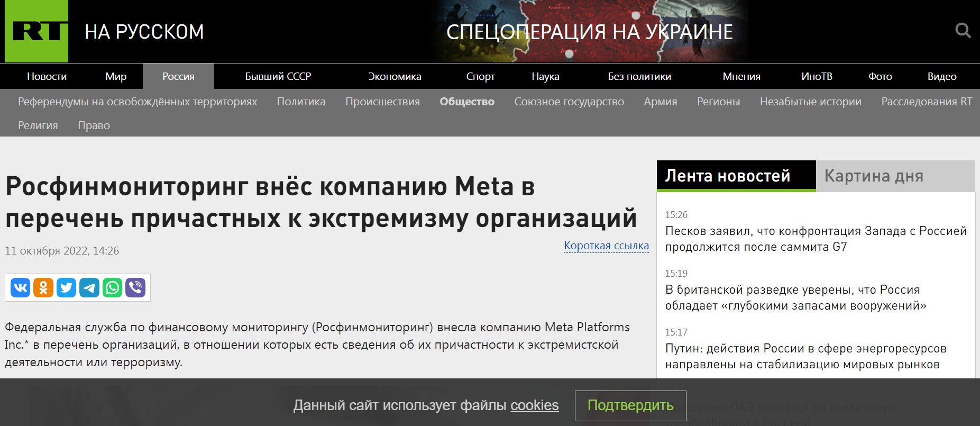Open the Право subsection

click(x=94, y=125)
